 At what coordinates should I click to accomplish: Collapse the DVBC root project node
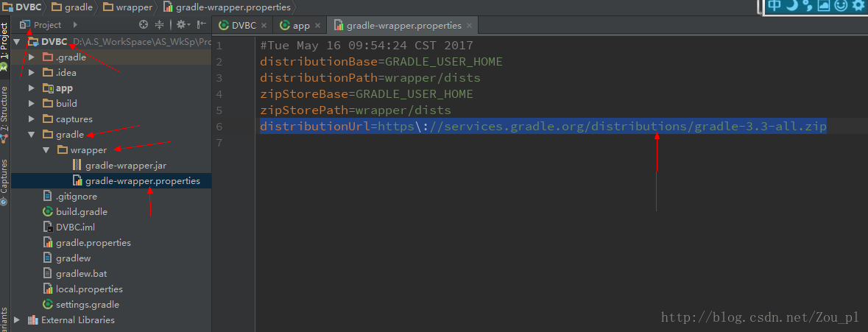pyautogui.click(x=17, y=42)
